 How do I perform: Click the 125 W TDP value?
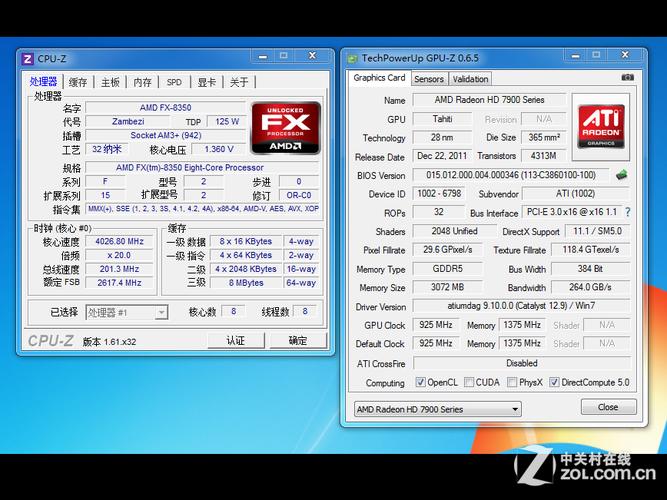point(227,122)
